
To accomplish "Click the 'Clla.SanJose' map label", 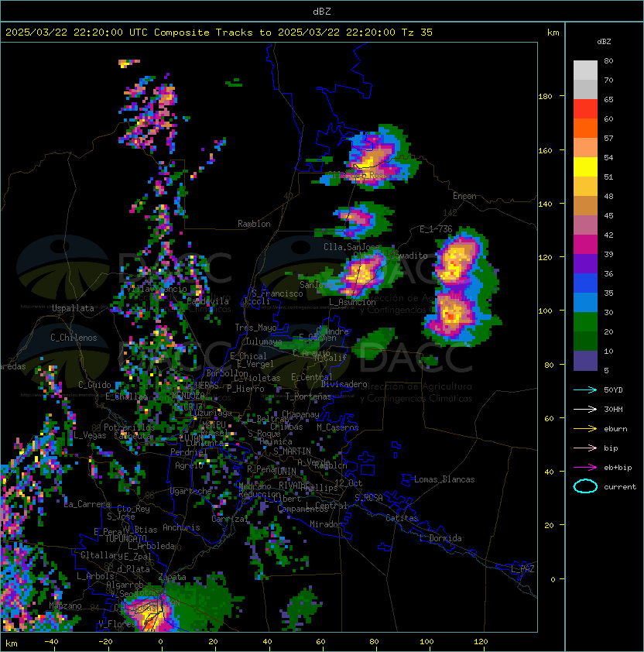I will point(351,247).
